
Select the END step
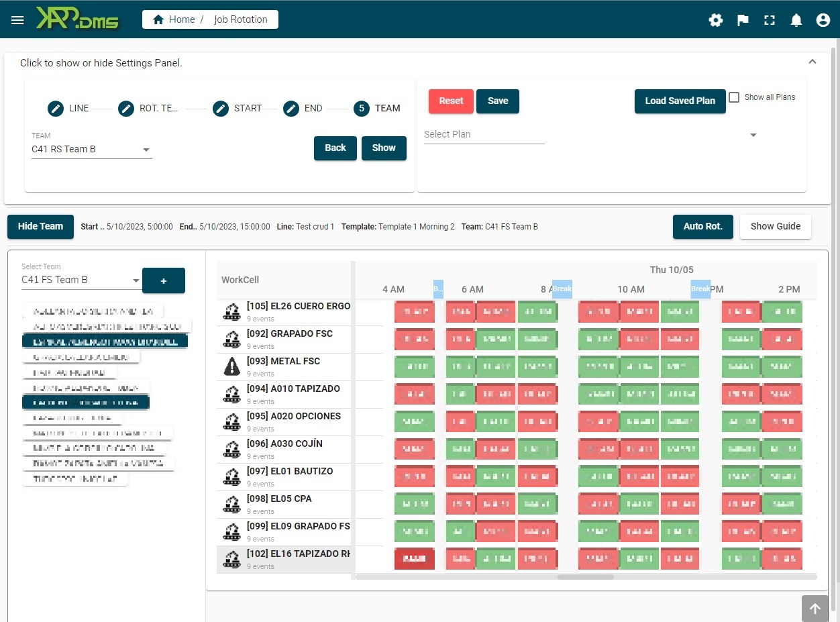pyautogui.click(x=303, y=108)
